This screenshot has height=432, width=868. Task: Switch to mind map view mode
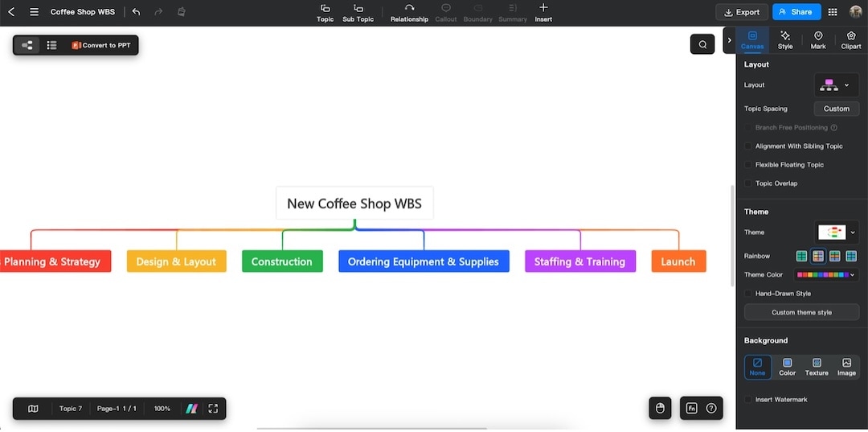pos(27,45)
